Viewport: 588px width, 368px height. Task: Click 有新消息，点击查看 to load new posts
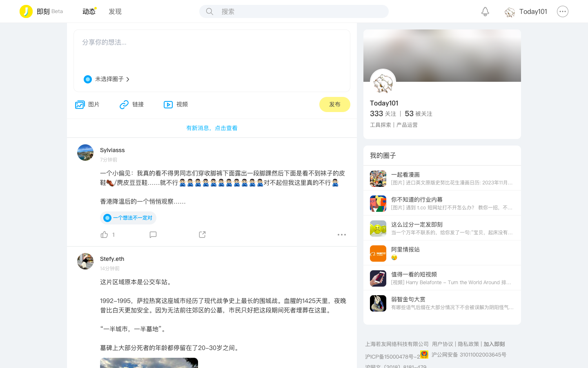[212, 128]
